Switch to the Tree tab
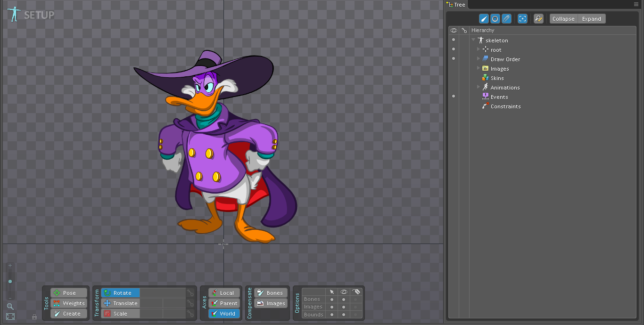 456,5
